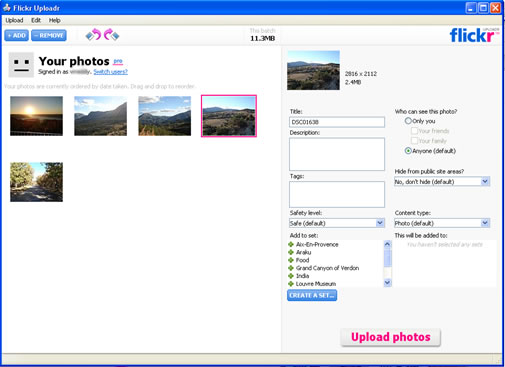Maximize the Flickr Uploadr window
505x367 pixels.
pyautogui.click(x=483, y=8)
